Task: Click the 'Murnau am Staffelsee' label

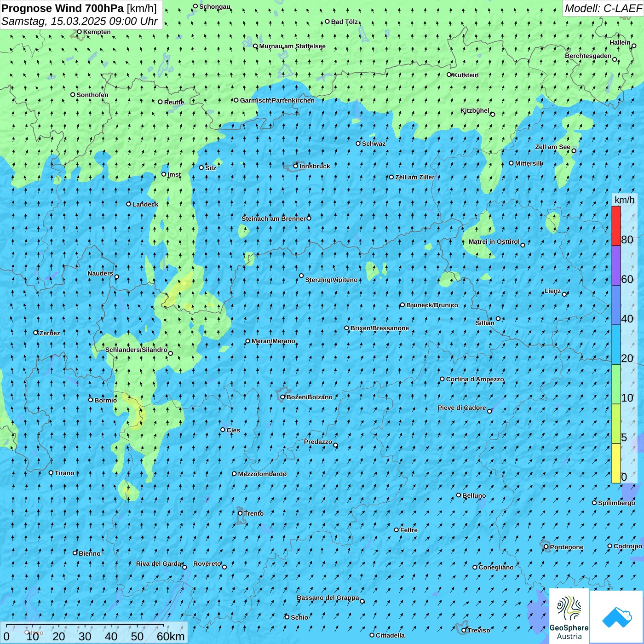Action: pyautogui.click(x=293, y=46)
